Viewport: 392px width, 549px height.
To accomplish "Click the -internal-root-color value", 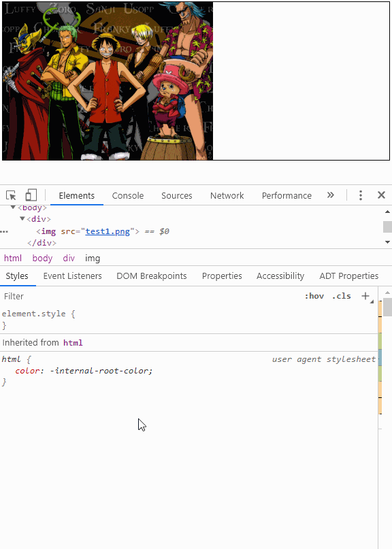I will (x=100, y=371).
